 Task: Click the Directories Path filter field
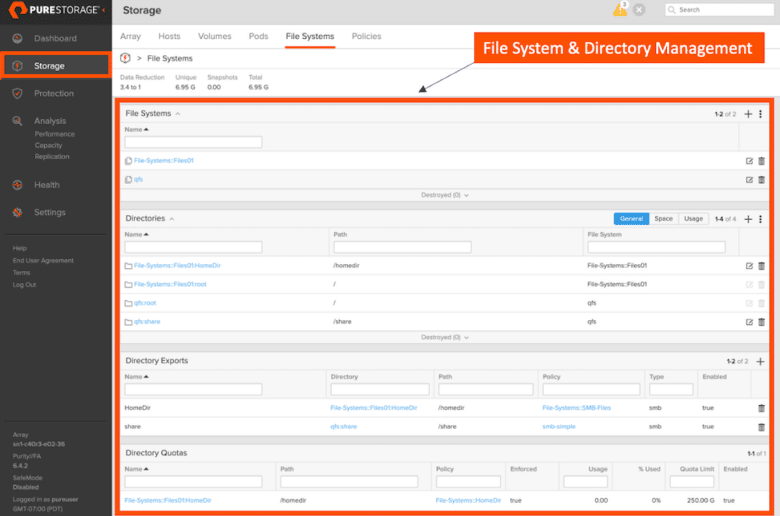point(402,247)
